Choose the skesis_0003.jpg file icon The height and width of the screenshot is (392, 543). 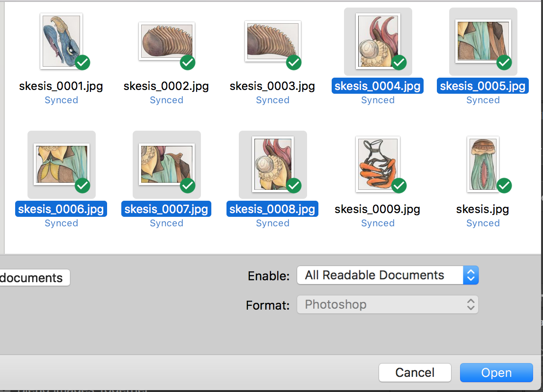pyautogui.click(x=272, y=42)
